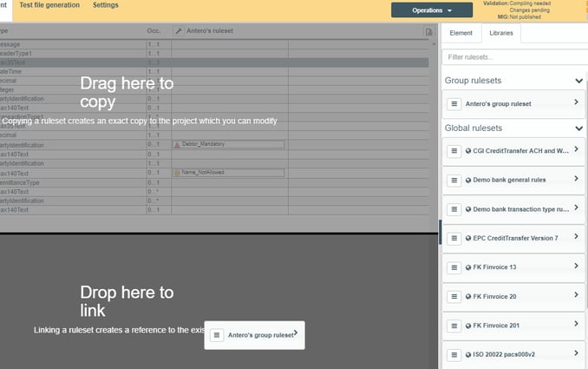
Task: Click the document icon in ruleset column header
Action: tap(428, 32)
